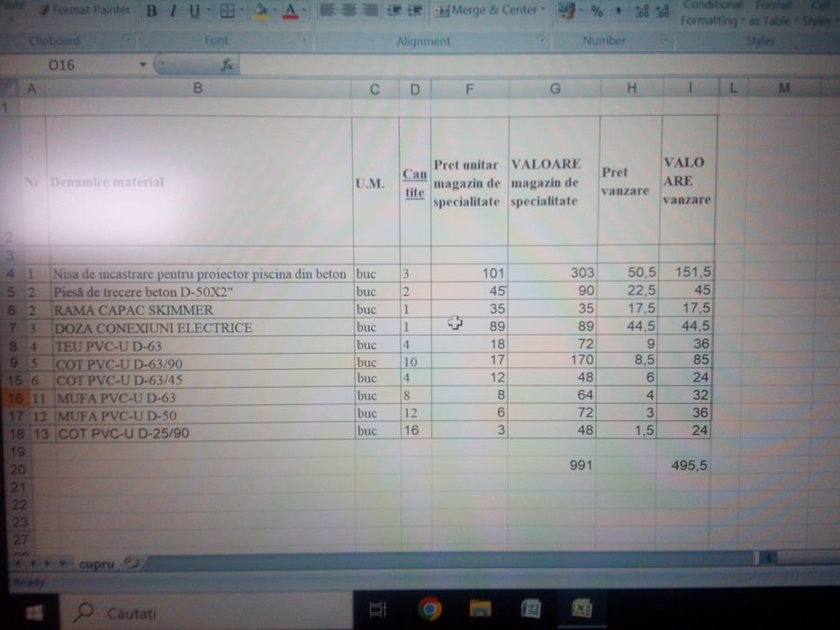The height and width of the screenshot is (630, 840).
Task: Apply Fill Color with the paint bucket
Action: coord(260,10)
